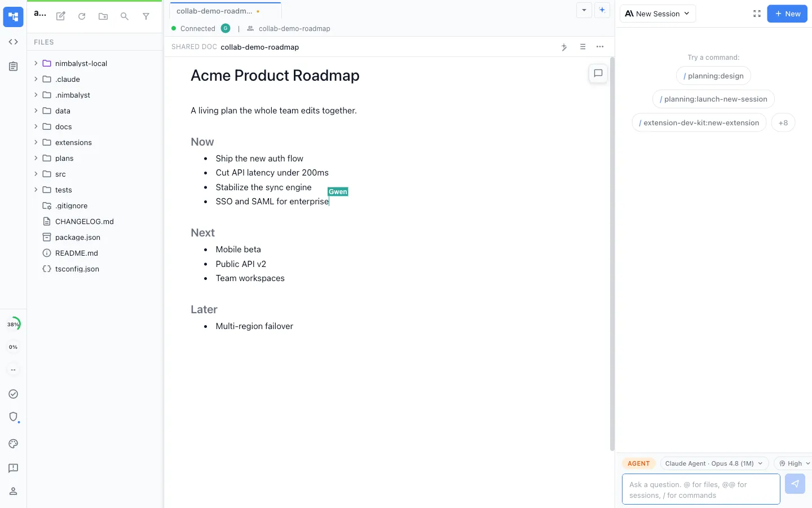The height and width of the screenshot is (508, 812).
Task: Click 'Team workspaces' bullet
Action: pyautogui.click(x=250, y=278)
